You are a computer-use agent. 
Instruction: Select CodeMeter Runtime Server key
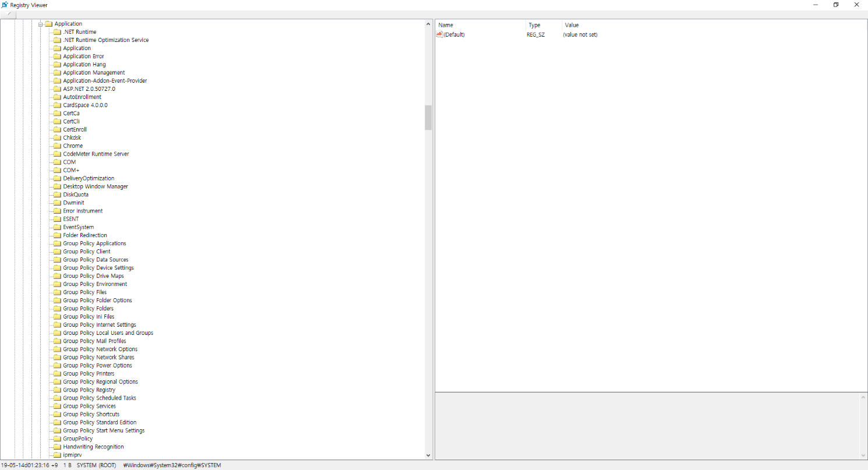(x=96, y=154)
